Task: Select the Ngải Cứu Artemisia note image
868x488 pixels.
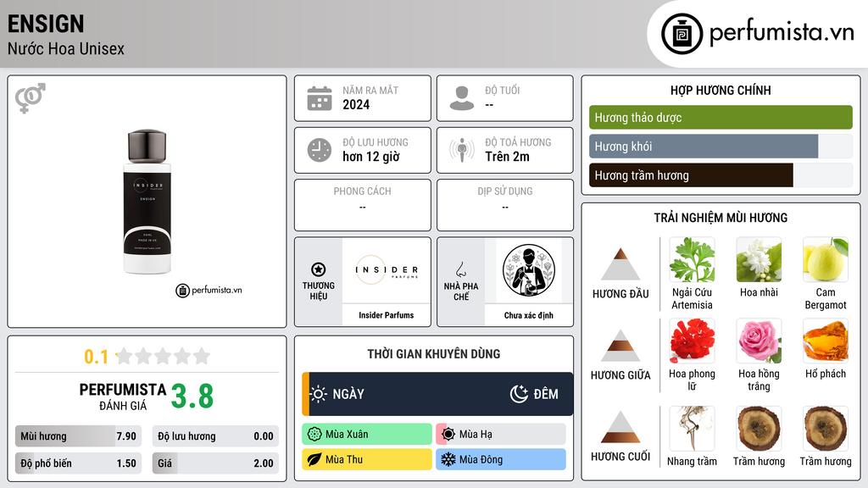Action: pyautogui.click(x=692, y=260)
